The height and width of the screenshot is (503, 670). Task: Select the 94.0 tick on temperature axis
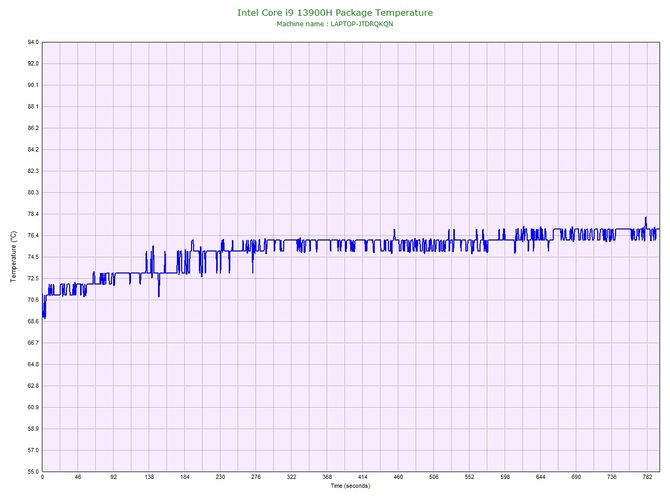click(32, 42)
